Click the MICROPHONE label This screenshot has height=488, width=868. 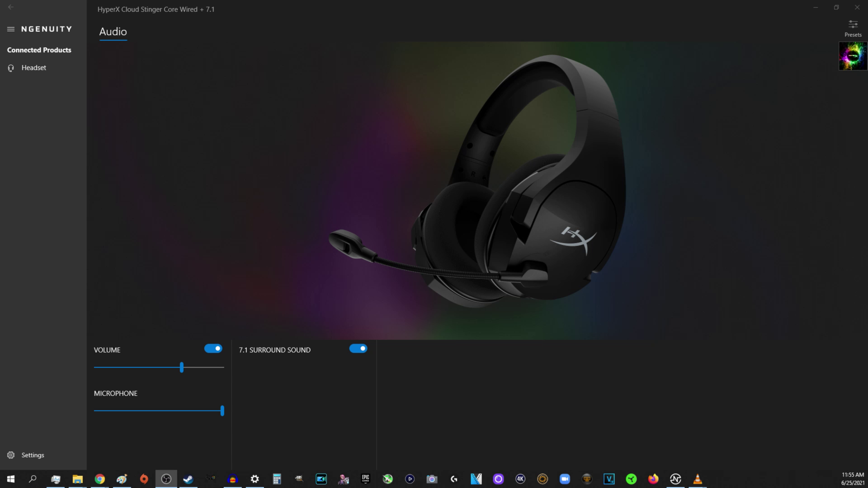click(x=116, y=394)
